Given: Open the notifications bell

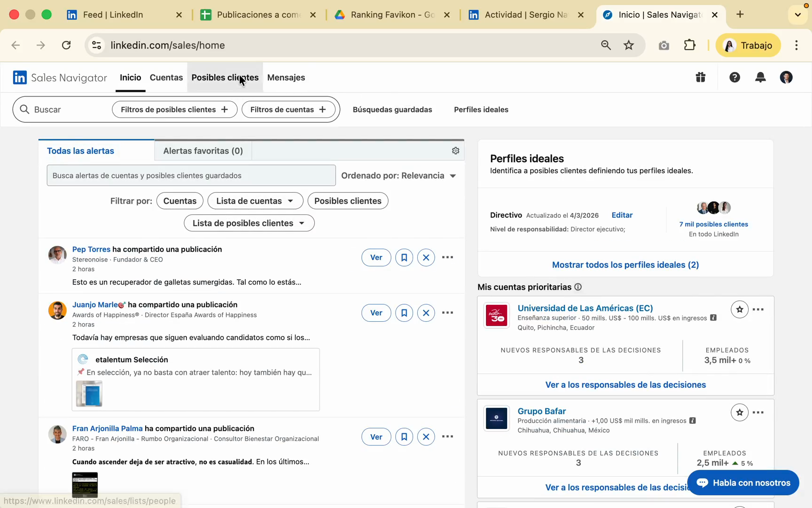Looking at the screenshot, I should (760, 77).
